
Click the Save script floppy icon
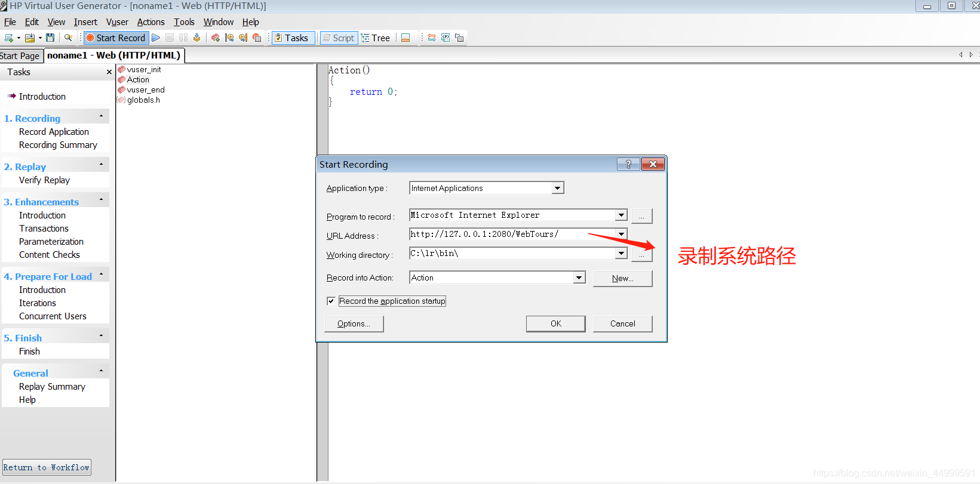click(x=50, y=38)
